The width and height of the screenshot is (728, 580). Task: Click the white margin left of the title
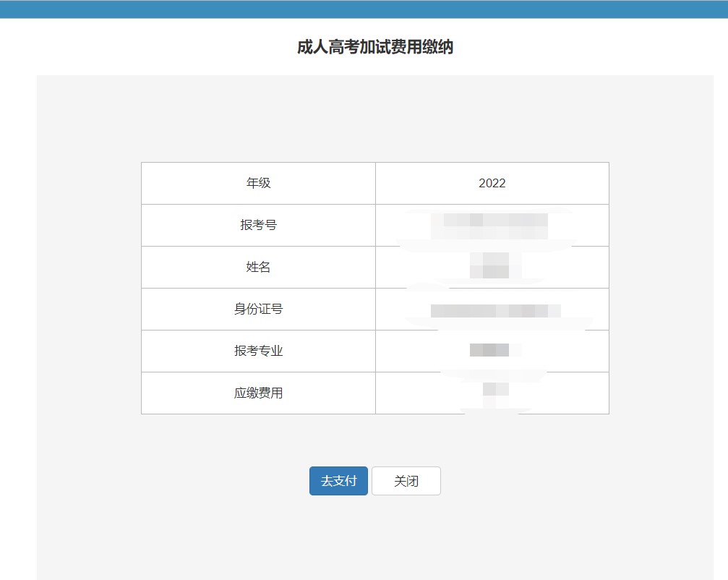click(x=145, y=48)
